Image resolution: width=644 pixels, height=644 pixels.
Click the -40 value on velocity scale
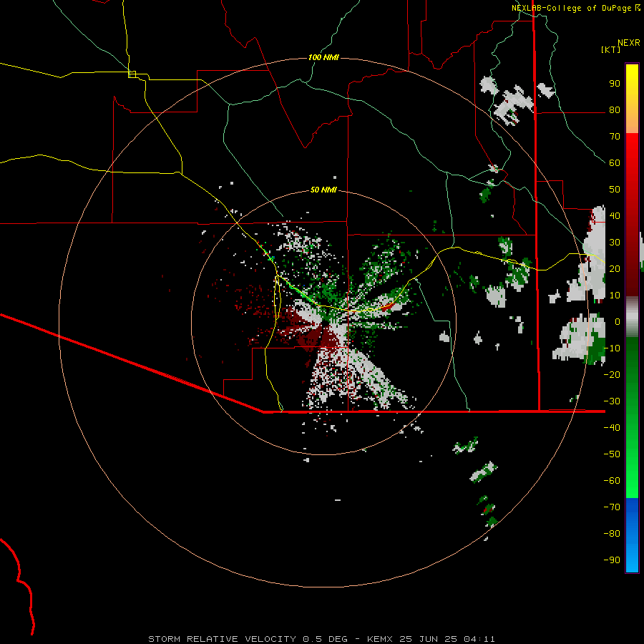(612, 428)
